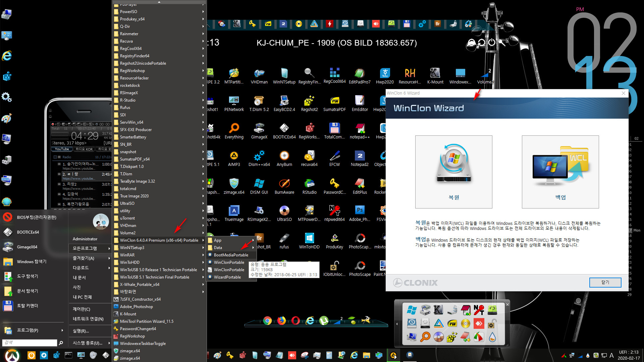Expand the R-Studio program folder
This screenshot has height=362, width=644.
pos(159,100)
